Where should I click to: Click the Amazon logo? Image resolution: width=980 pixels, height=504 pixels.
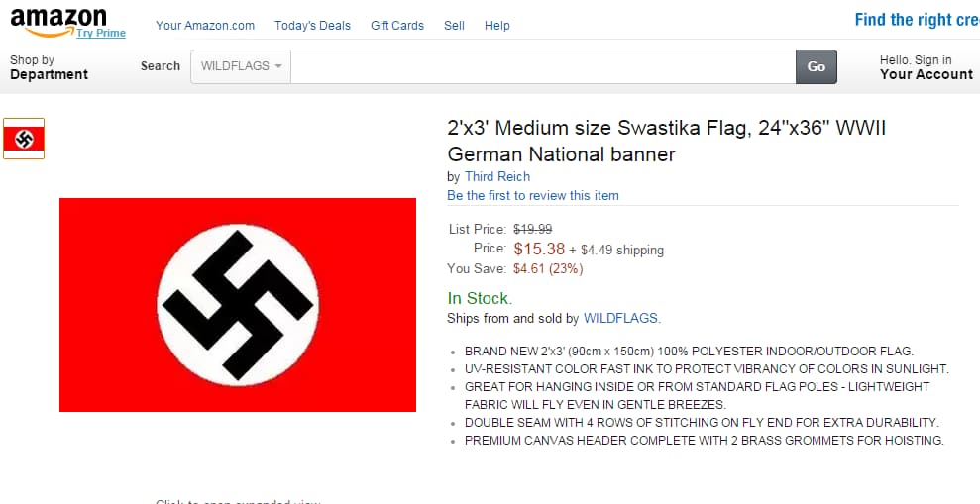57,18
